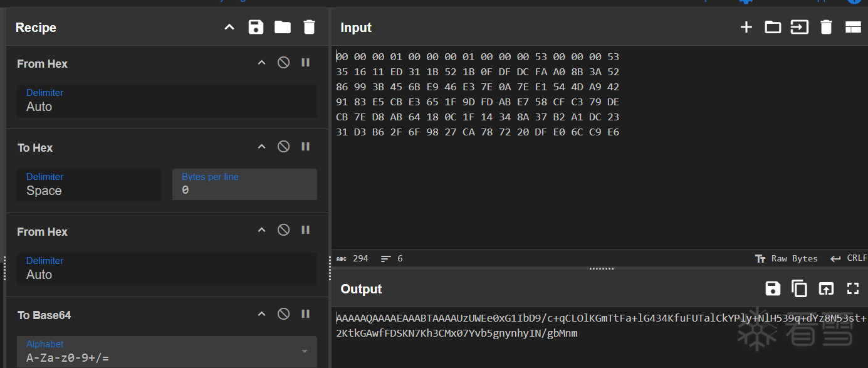Clear the recipe with the trash icon
868x368 pixels.
(x=309, y=27)
